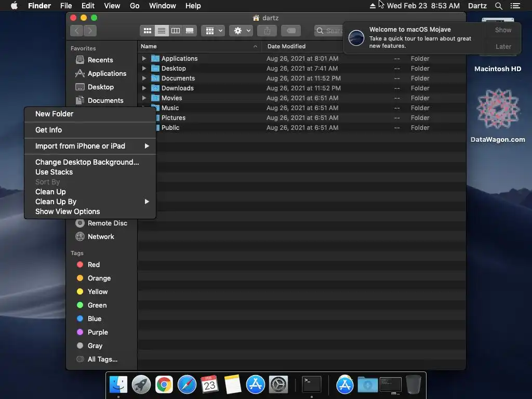Open the gear action menu
The image size is (532, 399).
pyautogui.click(x=241, y=31)
